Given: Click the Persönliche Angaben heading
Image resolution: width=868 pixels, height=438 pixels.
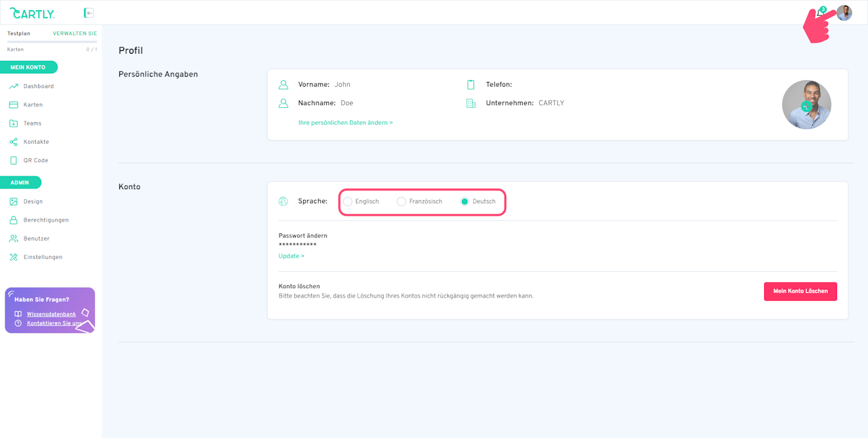Looking at the screenshot, I should [x=158, y=75].
